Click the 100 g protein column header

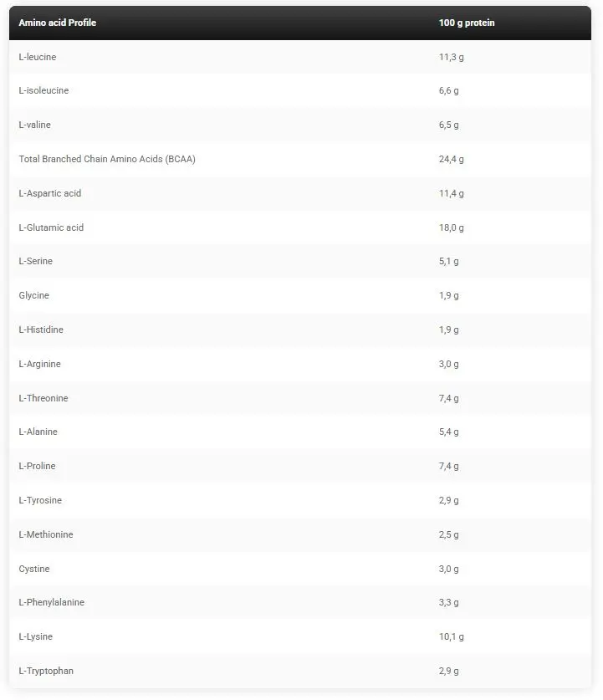467,23
